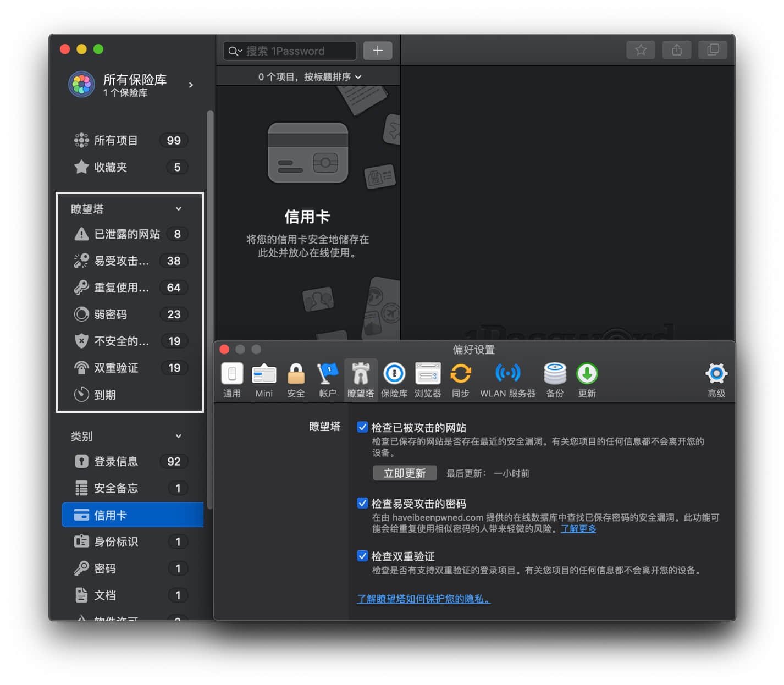Image resolution: width=784 pixels, height=685 pixels.
Task: Click the favorite star toolbar icon
Action: pyautogui.click(x=641, y=50)
